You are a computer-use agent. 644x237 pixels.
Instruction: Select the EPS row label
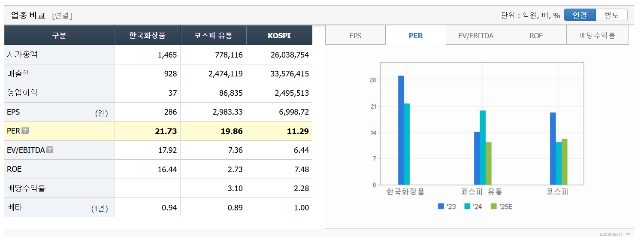(13, 112)
